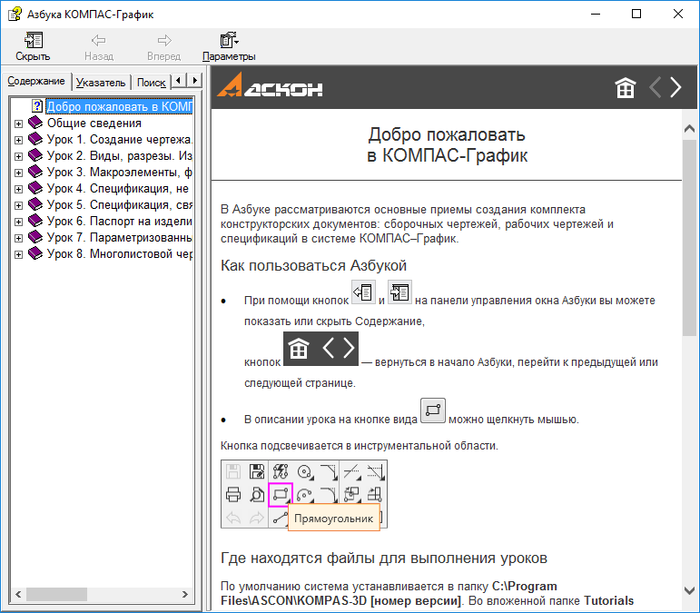Screen dimensions: 700x613
Task: Select Урок 5 Спецификация in contents tree
Action: coord(119,205)
